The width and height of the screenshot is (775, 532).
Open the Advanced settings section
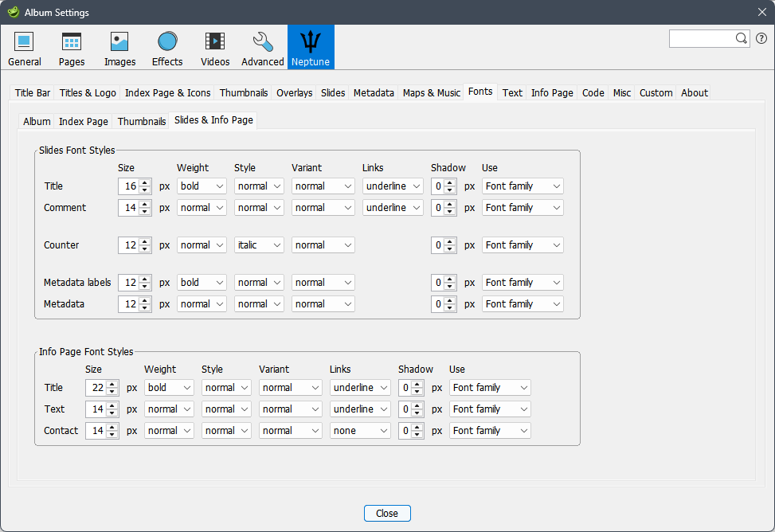[263, 49]
